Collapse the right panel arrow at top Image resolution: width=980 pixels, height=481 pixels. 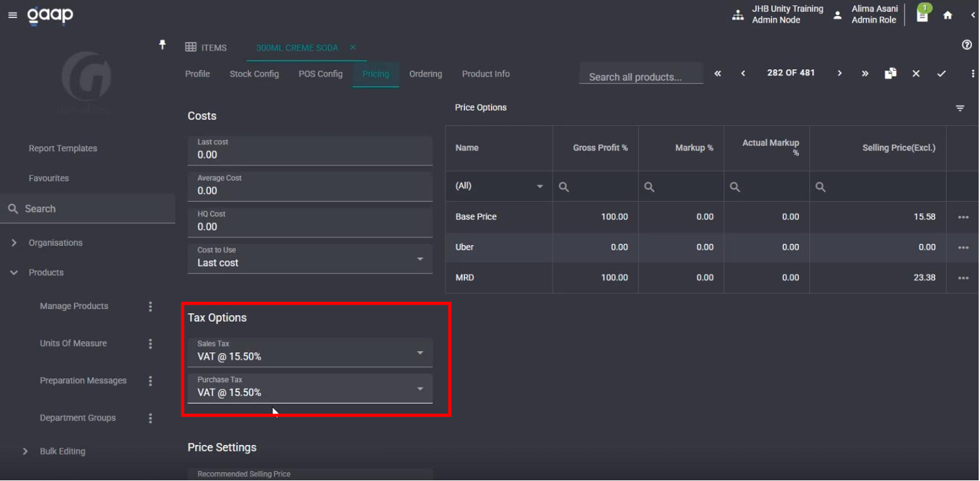coord(973,15)
